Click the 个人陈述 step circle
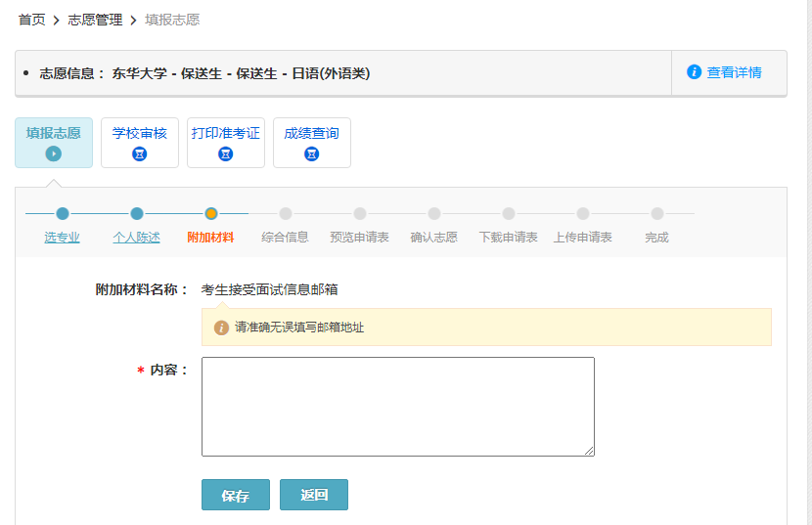The height and width of the screenshot is (525, 812). [x=137, y=213]
